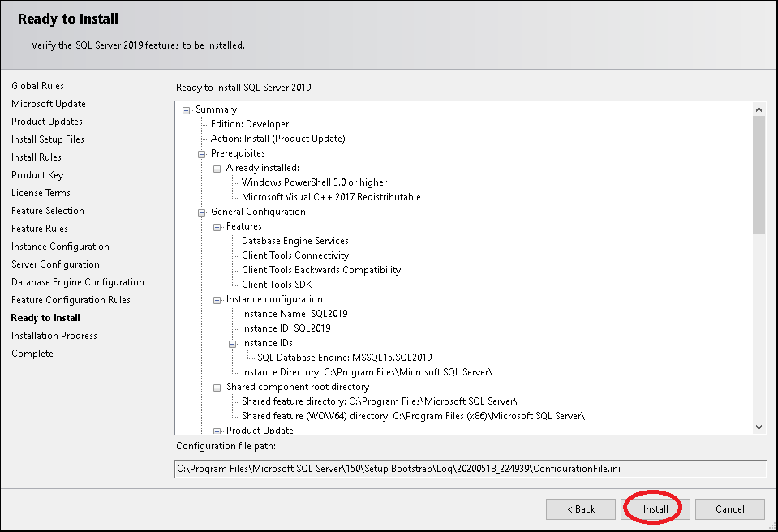Image resolution: width=778 pixels, height=532 pixels.
Task: Select the Summary label in tree
Action: 216,109
